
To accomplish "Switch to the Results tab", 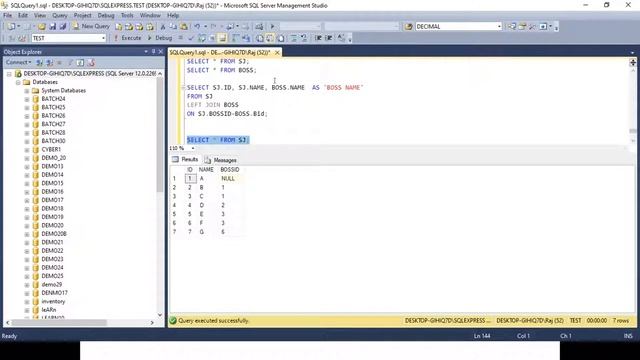I will pos(186,160).
